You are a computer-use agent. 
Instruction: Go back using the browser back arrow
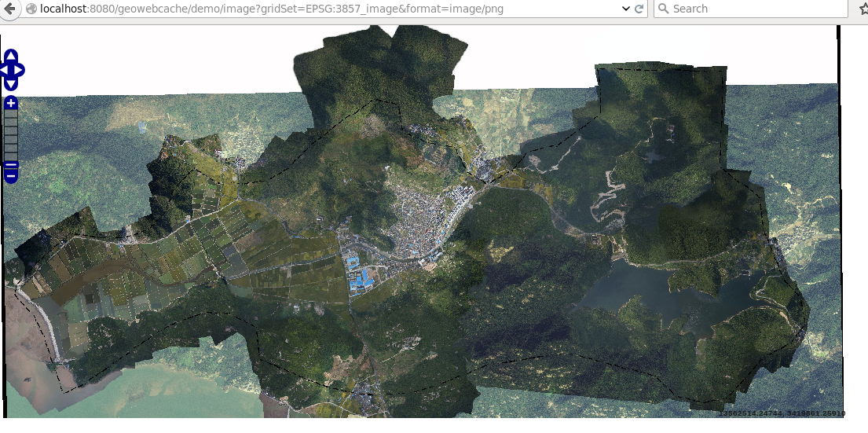click(x=11, y=8)
